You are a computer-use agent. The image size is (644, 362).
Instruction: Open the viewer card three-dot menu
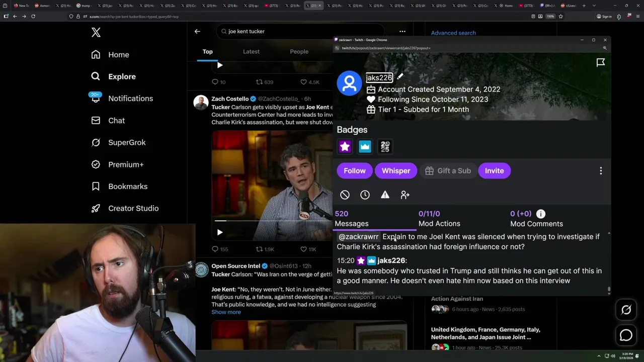[x=601, y=171]
